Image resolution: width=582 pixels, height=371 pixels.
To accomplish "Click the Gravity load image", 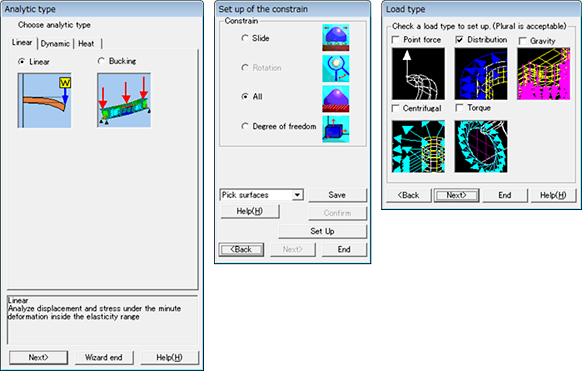I will (x=543, y=74).
